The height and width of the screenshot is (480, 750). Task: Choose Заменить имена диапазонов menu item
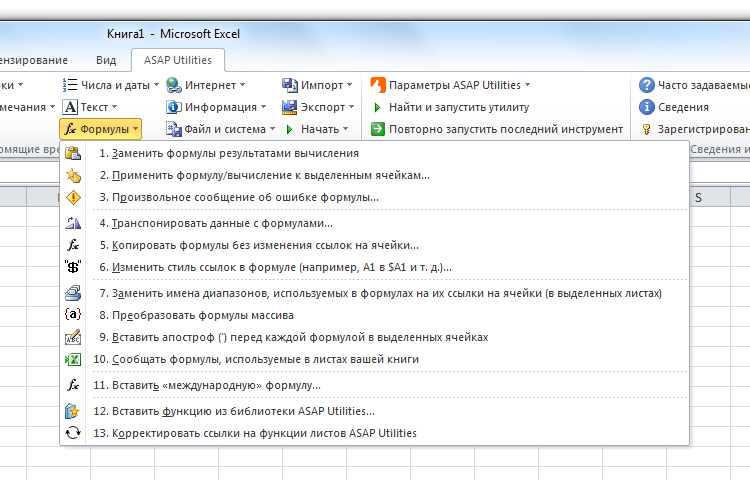tap(375, 293)
